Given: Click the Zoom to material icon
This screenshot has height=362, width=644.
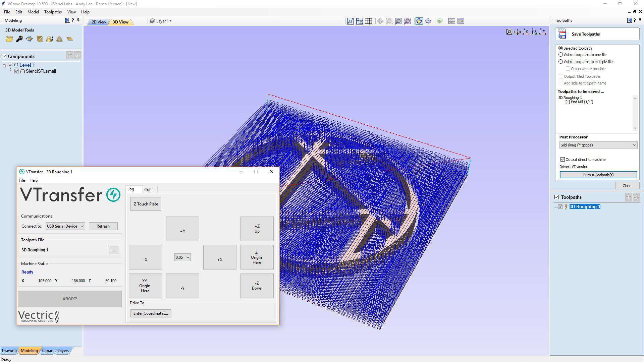Looking at the screenshot, I should (x=398, y=21).
